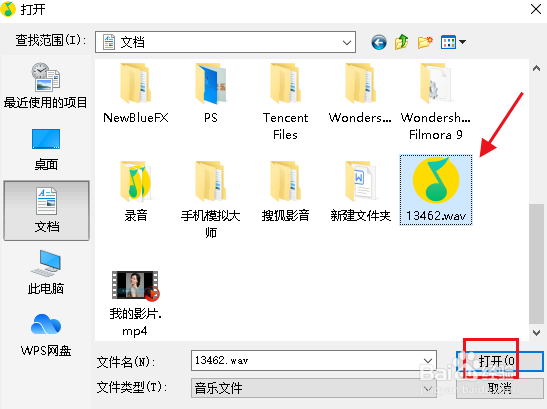Select Wondersh... Filmora 9 folder

[x=435, y=101]
